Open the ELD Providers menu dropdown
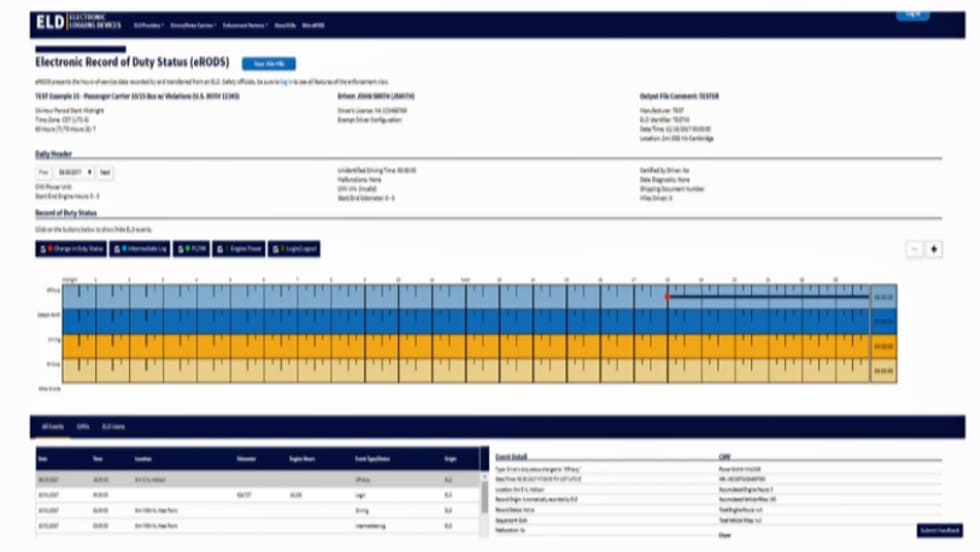The width and height of the screenshot is (980, 552). tap(148, 24)
